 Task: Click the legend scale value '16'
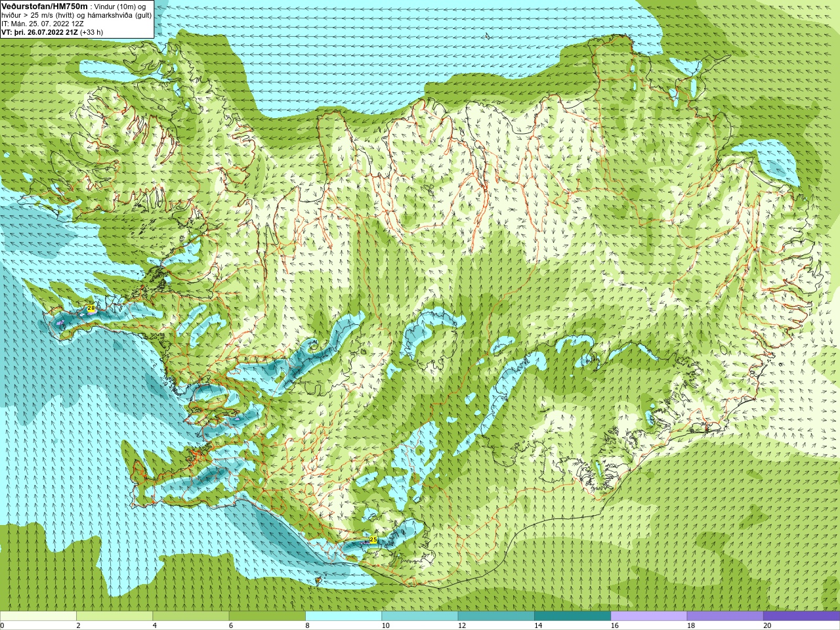click(x=614, y=625)
